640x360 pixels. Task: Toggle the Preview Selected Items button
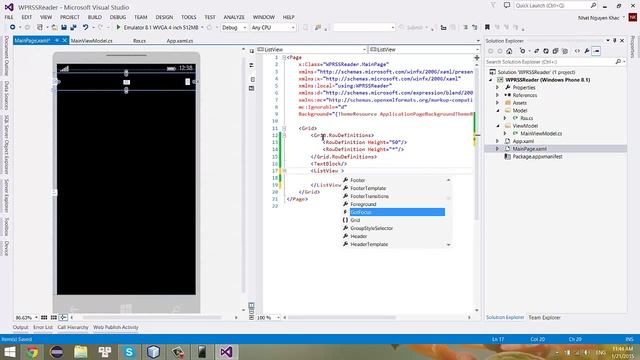point(596,51)
